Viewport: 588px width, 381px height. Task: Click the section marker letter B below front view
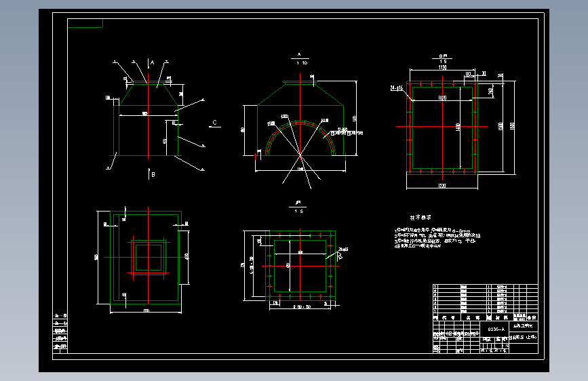point(153,174)
